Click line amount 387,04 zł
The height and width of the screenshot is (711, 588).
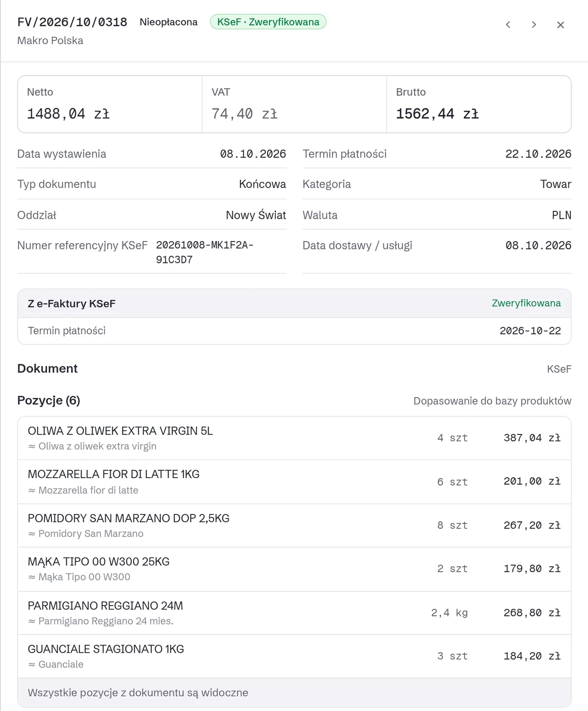click(x=532, y=438)
